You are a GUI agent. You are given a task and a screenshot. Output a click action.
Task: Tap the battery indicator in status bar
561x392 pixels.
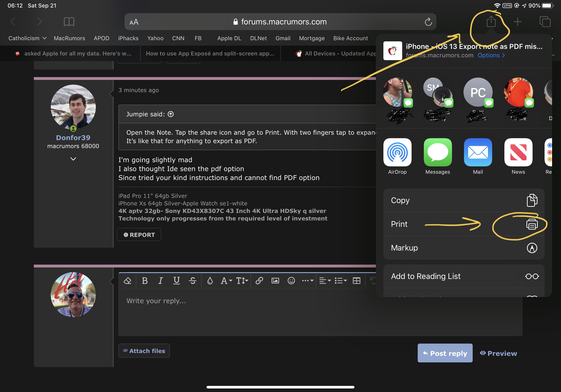click(x=547, y=5)
